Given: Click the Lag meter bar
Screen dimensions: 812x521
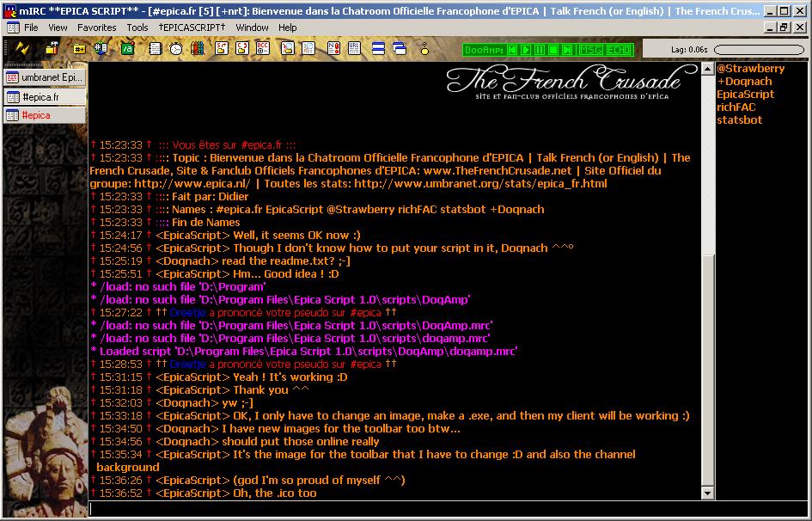Looking at the screenshot, I should 760,50.
